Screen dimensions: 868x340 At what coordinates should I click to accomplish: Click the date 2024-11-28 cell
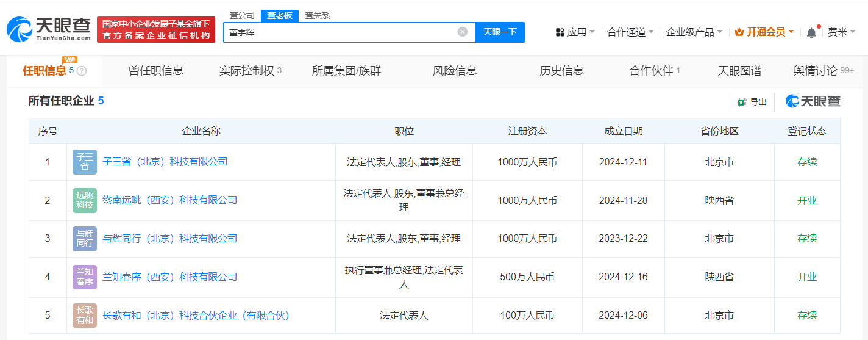623,200
